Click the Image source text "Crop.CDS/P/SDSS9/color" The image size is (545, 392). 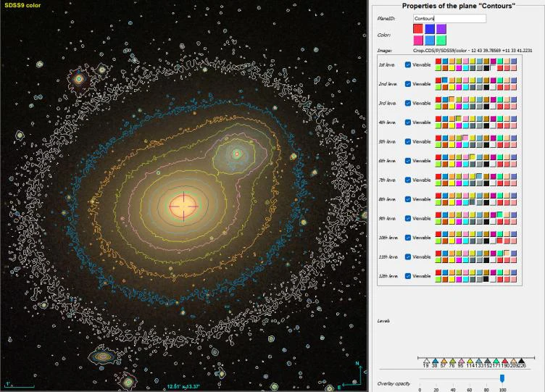click(x=440, y=51)
